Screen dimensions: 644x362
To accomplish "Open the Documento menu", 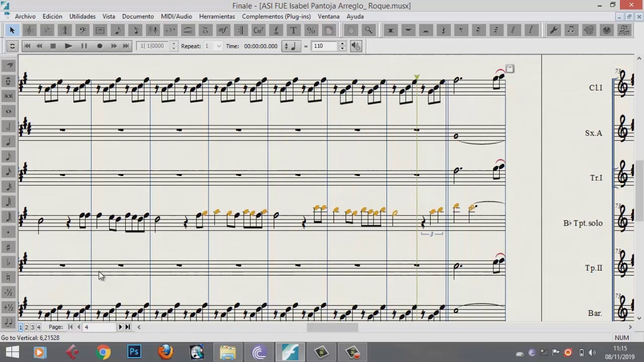I will [138, 17].
